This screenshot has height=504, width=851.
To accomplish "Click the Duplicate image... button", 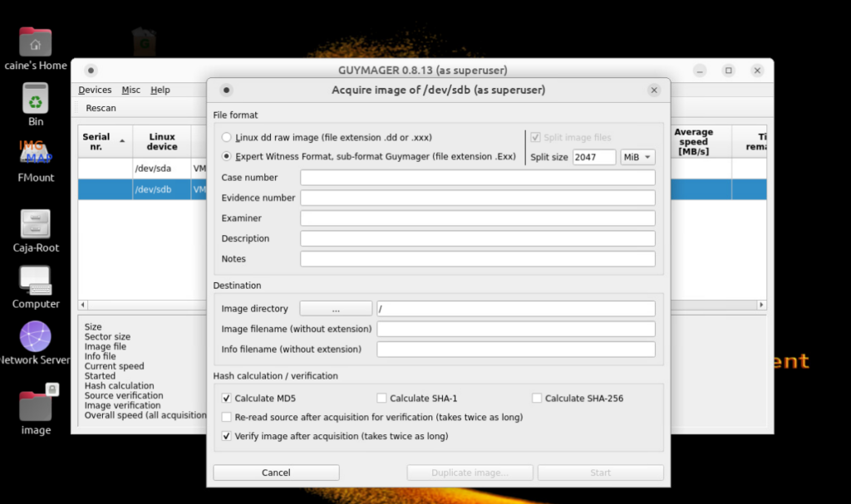I will point(470,472).
